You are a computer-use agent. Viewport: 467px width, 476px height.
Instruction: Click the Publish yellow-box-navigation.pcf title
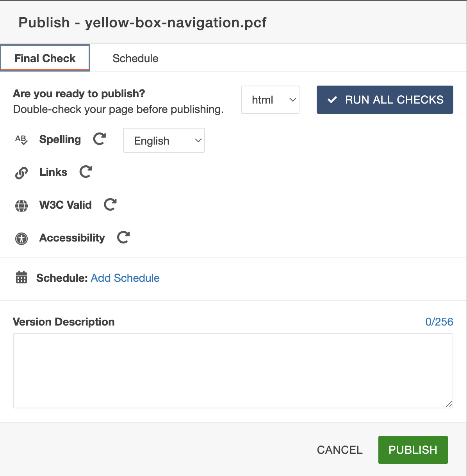[143, 22]
